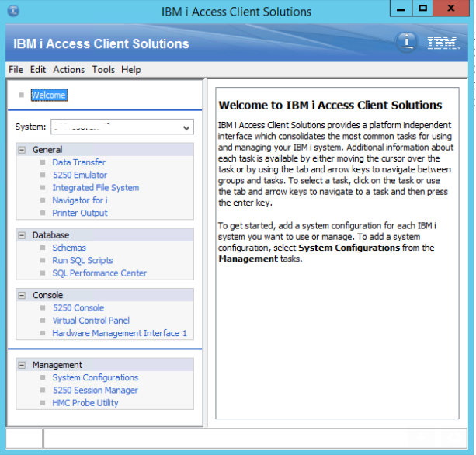
Task: Click the IBM logo in banner
Action: pos(443,43)
